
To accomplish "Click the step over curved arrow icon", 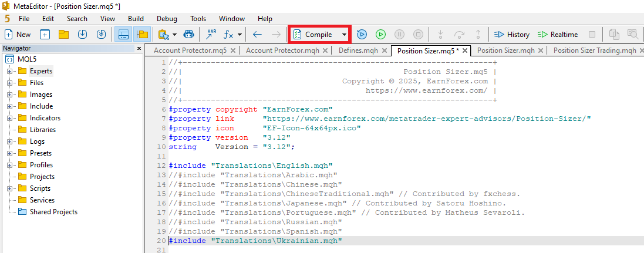I will [x=459, y=35].
